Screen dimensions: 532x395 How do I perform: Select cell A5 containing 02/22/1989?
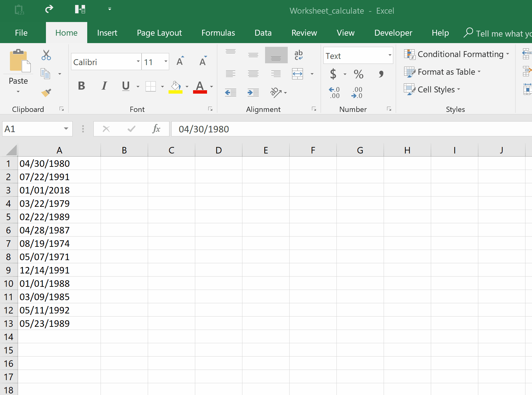(x=59, y=217)
